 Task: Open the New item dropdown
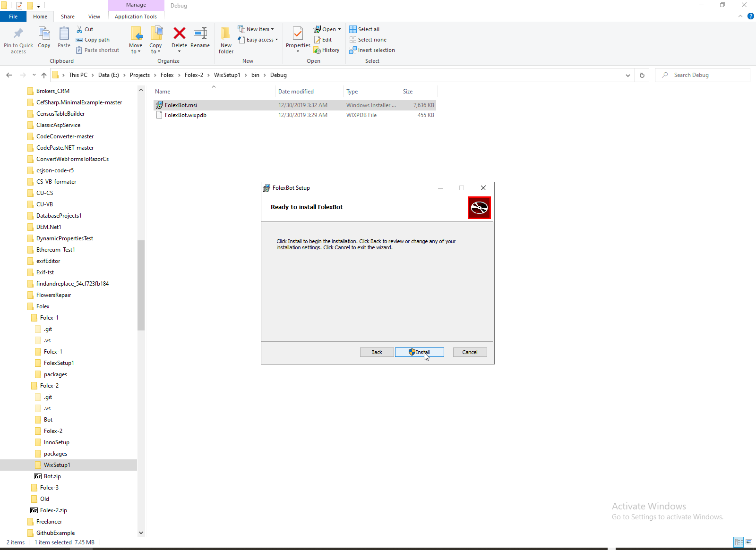pyautogui.click(x=256, y=29)
